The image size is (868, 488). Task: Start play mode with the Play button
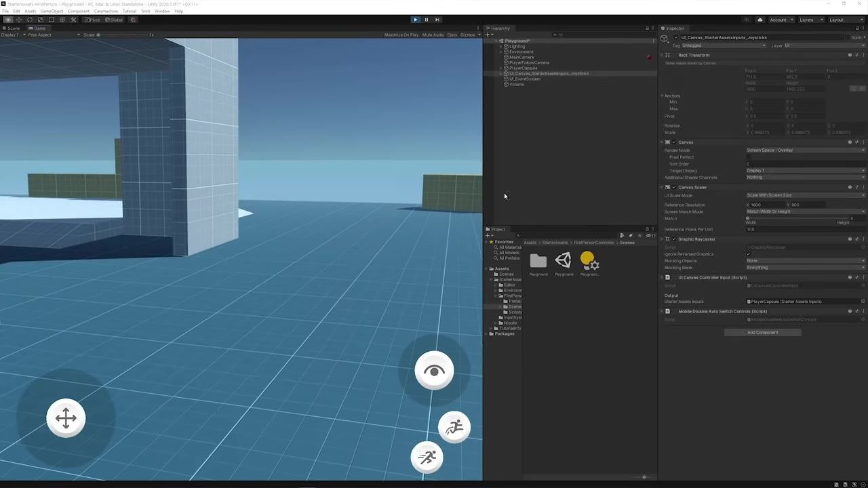[x=416, y=20]
